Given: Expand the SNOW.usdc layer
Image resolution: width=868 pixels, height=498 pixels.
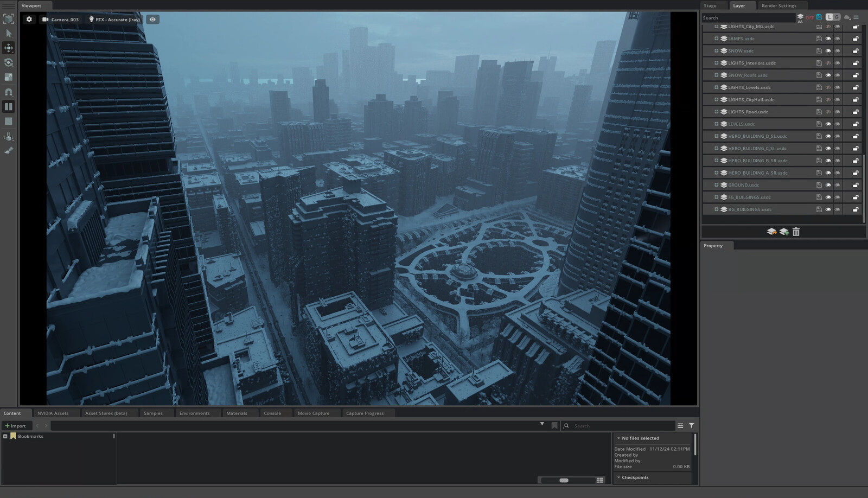Looking at the screenshot, I should click(716, 50).
